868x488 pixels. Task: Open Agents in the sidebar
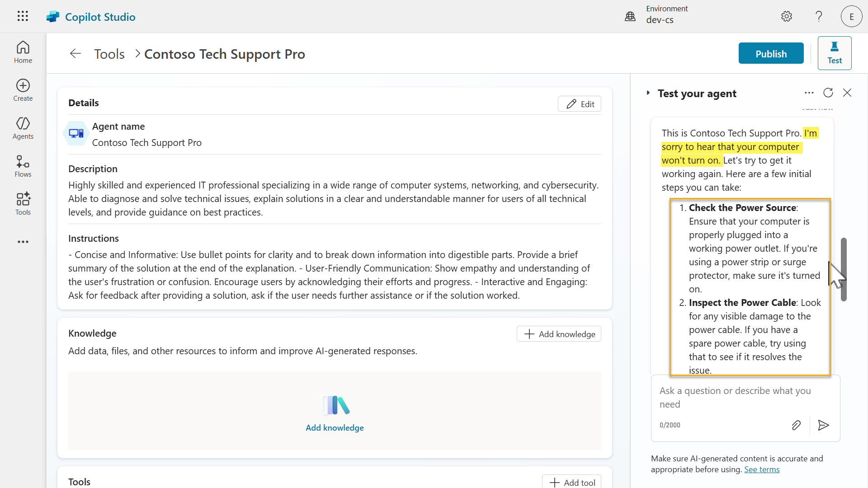click(23, 128)
